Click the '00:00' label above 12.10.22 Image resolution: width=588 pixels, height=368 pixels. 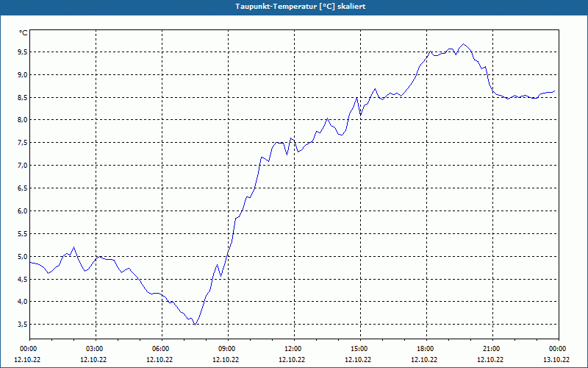click(x=28, y=349)
